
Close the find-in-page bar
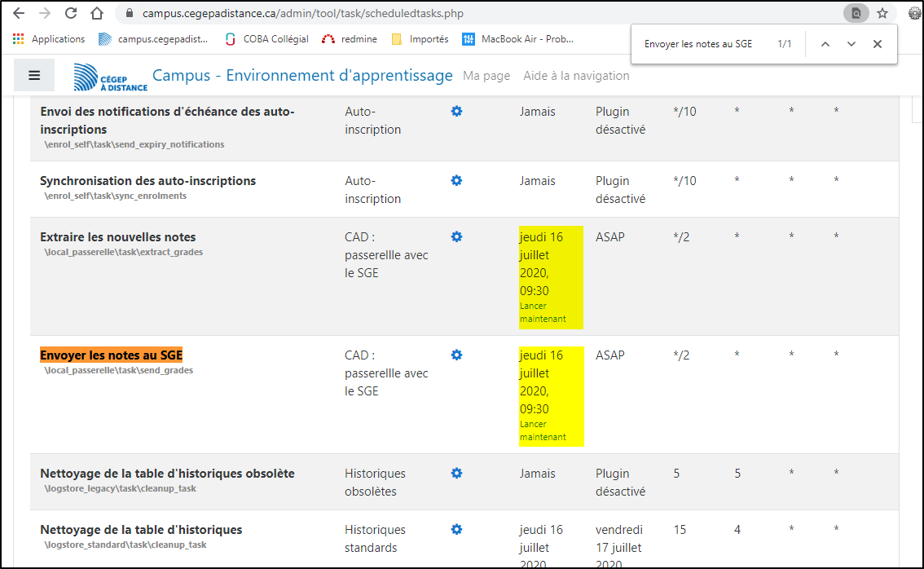click(x=878, y=44)
